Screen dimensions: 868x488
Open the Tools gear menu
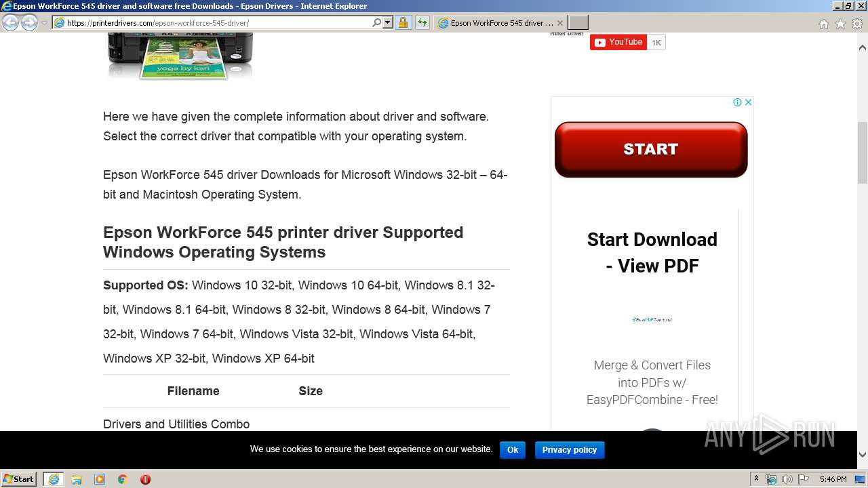[856, 23]
